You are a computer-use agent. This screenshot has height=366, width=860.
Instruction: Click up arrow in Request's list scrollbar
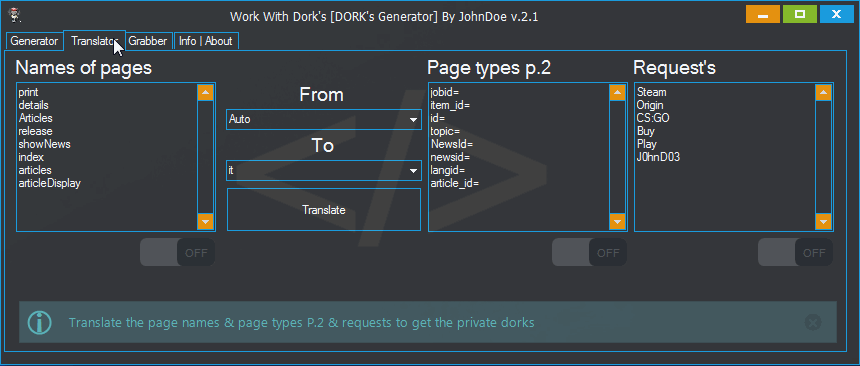pyautogui.click(x=823, y=93)
